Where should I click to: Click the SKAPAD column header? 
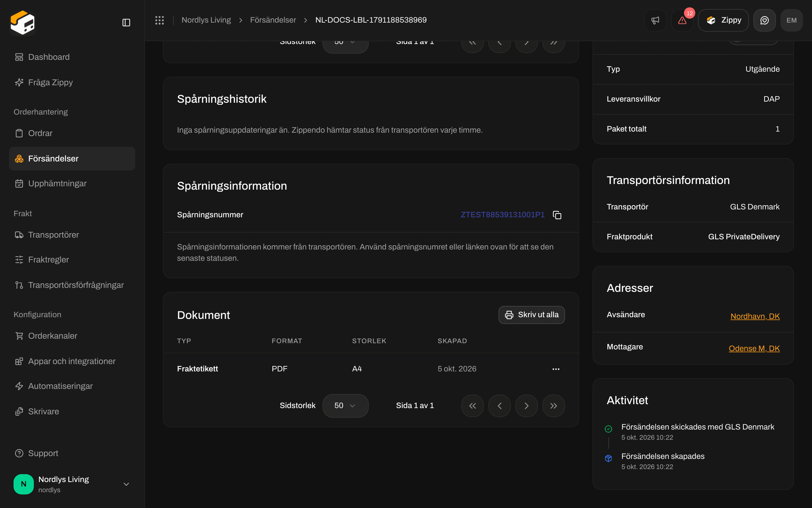click(452, 341)
